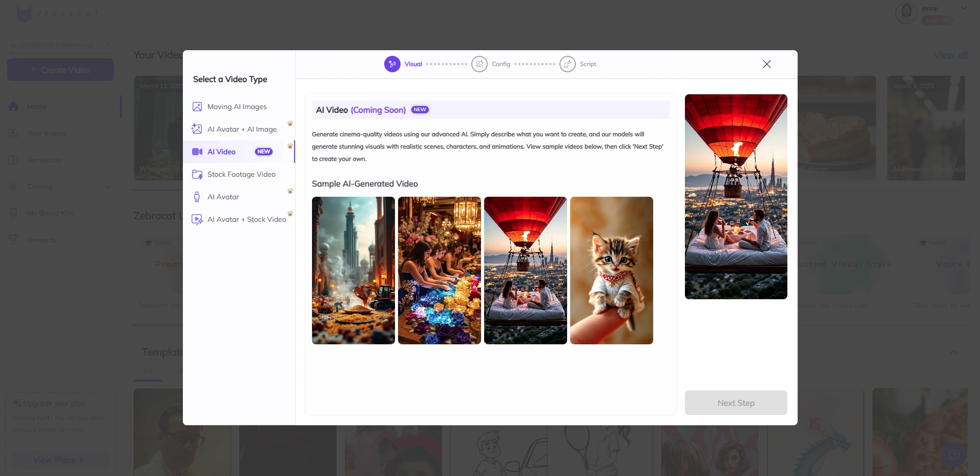The width and height of the screenshot is (980, 476).
Task: Click the Jenny profile avatar
Action: 906,13
